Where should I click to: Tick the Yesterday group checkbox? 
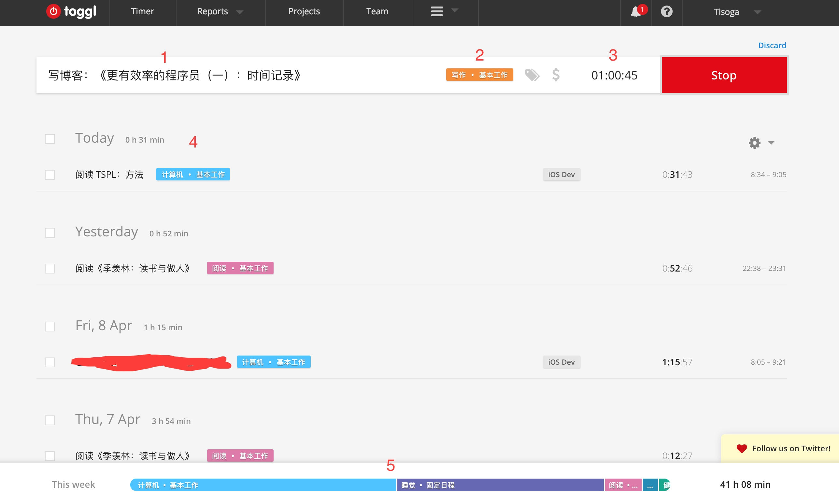[50, 233]
